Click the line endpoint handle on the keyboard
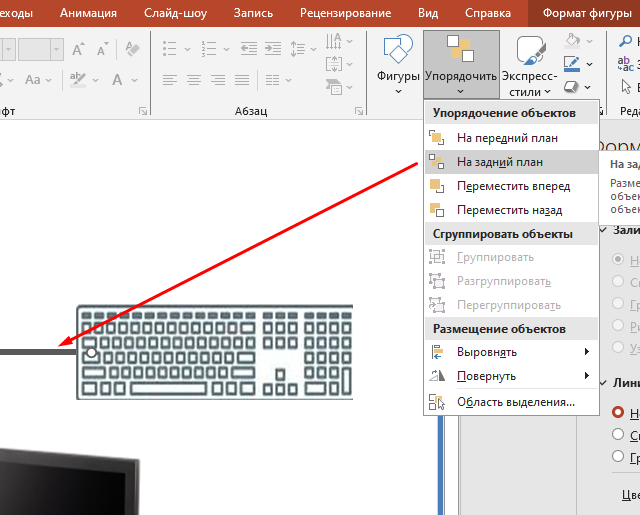 (91, 352)
